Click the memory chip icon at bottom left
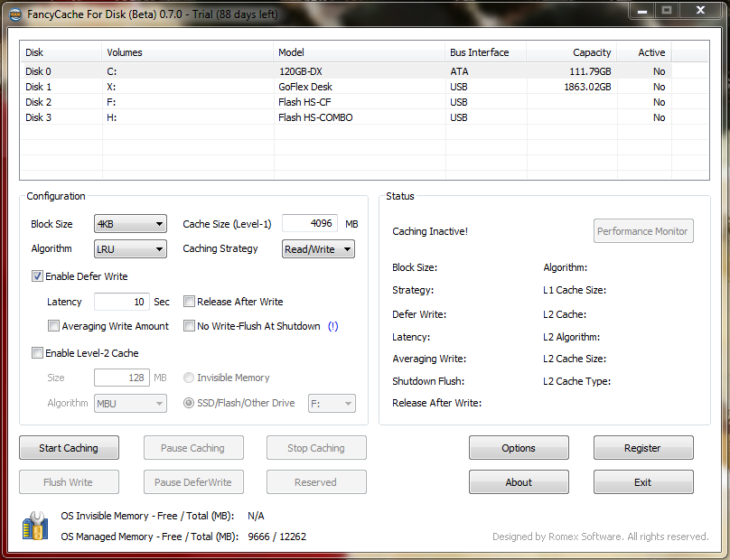This screenshot has height=560, width=730. pos(35,526)
